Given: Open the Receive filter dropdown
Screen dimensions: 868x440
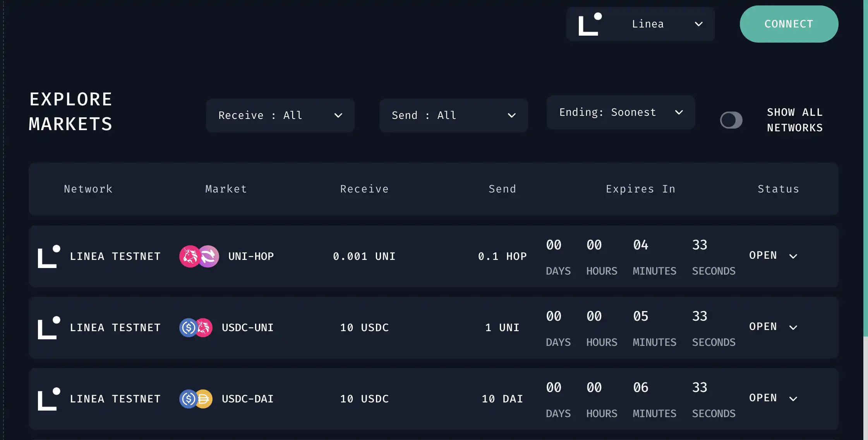Looking at the screenshot, I should (x=280, y=115).
